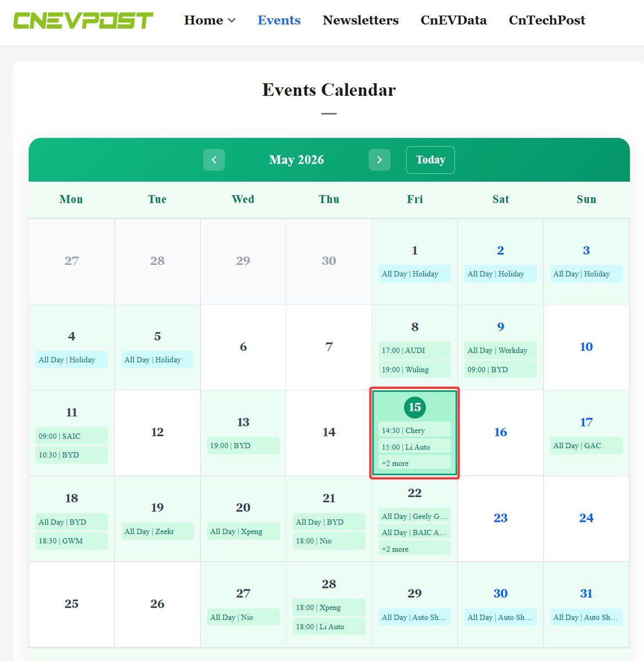
Task: Select day 25 cell
Action: pyautogui.click(x=72, y=604)
